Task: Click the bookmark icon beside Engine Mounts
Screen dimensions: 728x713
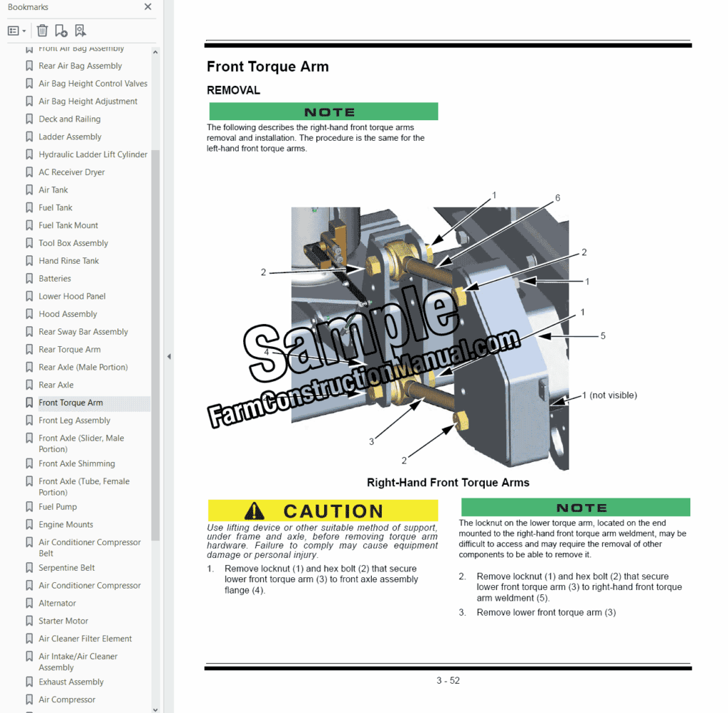Action: click(x=29, y=525)
